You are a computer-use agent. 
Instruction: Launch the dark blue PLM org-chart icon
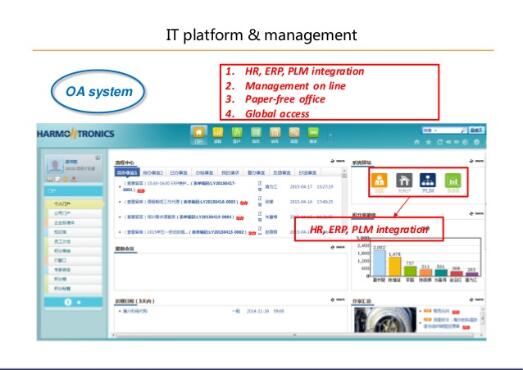point(428,180)
